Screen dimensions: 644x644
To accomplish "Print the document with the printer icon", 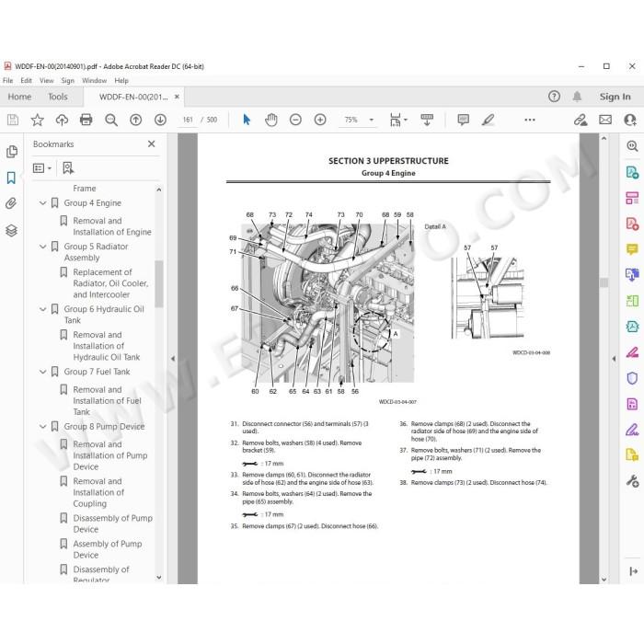I will 86,120.
